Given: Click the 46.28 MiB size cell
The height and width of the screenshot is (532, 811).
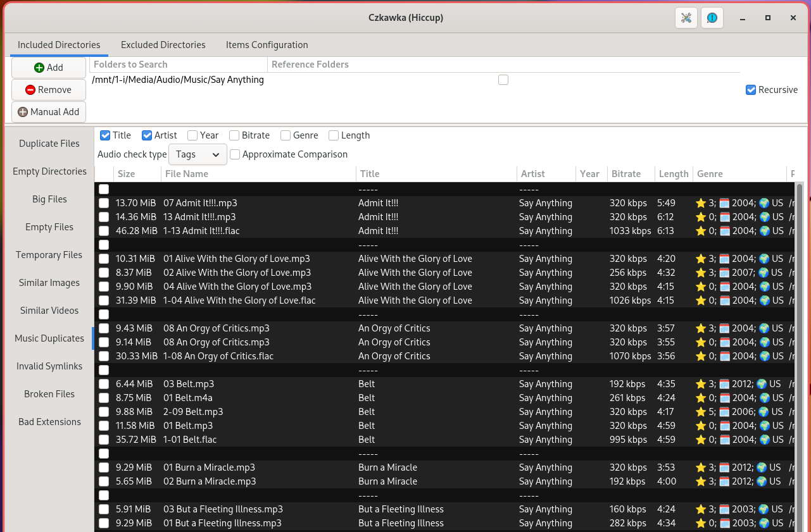Looking at the screenshot, I should (136, 231).
